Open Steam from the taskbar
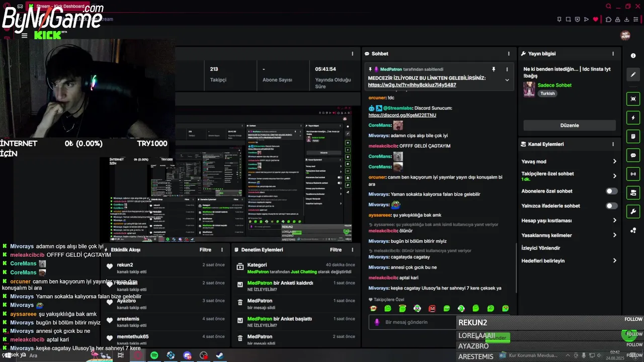The height and width of the screenshot is (362, 644). point(220,355)
